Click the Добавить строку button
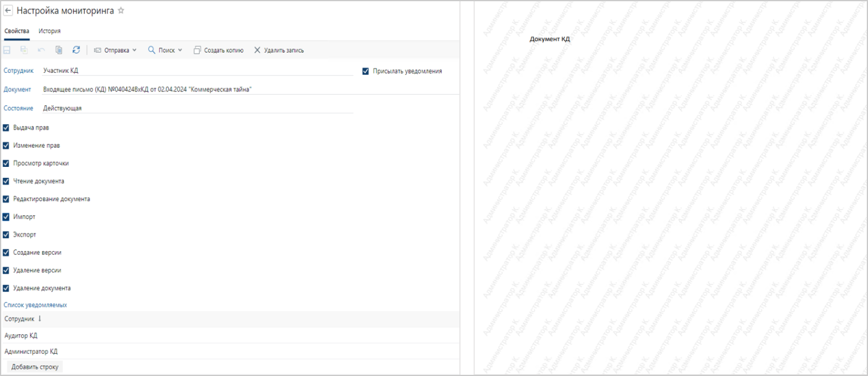This screenshot has width=868, height=376. coord(35,366)
